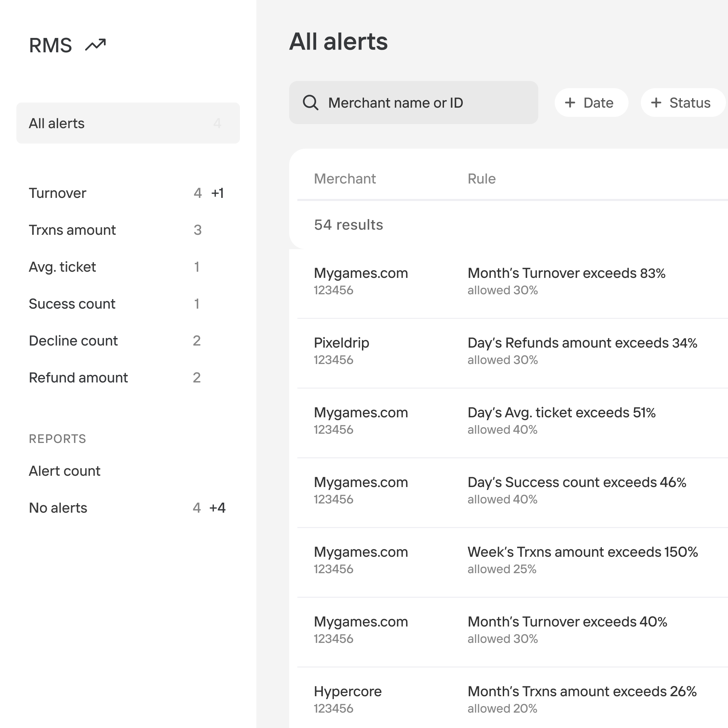Viewport: 728px width, 728px height.
Task: Select Day's Success count exceeds 46% rule
Action: (x=577, y=482)
